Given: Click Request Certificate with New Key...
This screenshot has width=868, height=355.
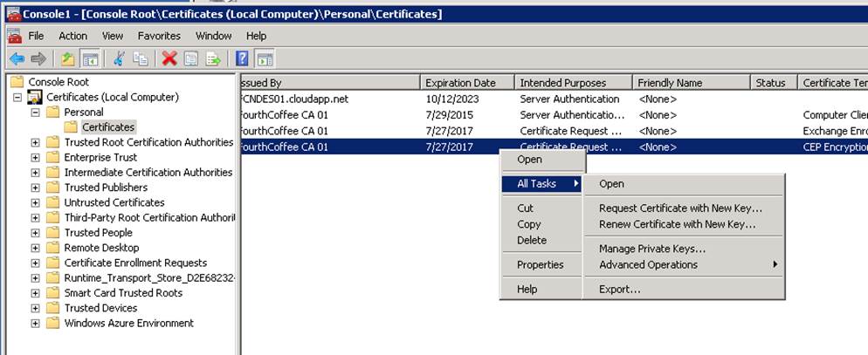Looking at the screenshot, I should (x=680, y=208).
